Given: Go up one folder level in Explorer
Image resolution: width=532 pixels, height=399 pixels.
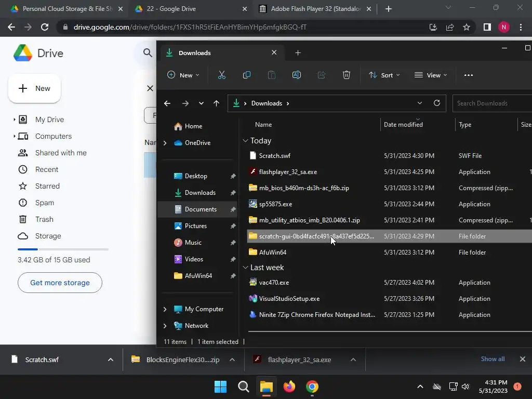Looking at the screenshot, I should point(217,103).
